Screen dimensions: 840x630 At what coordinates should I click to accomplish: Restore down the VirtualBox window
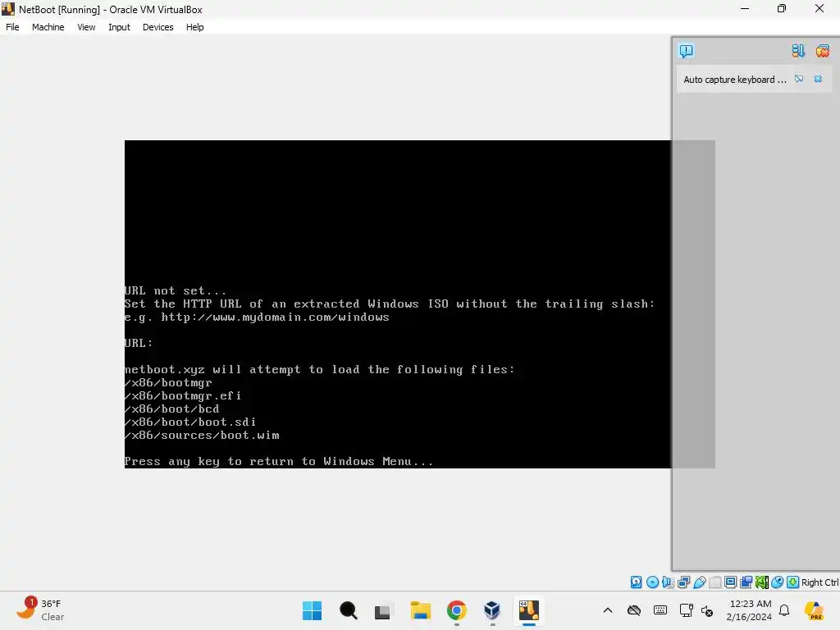pyautogui.click(x=782, y=8)
